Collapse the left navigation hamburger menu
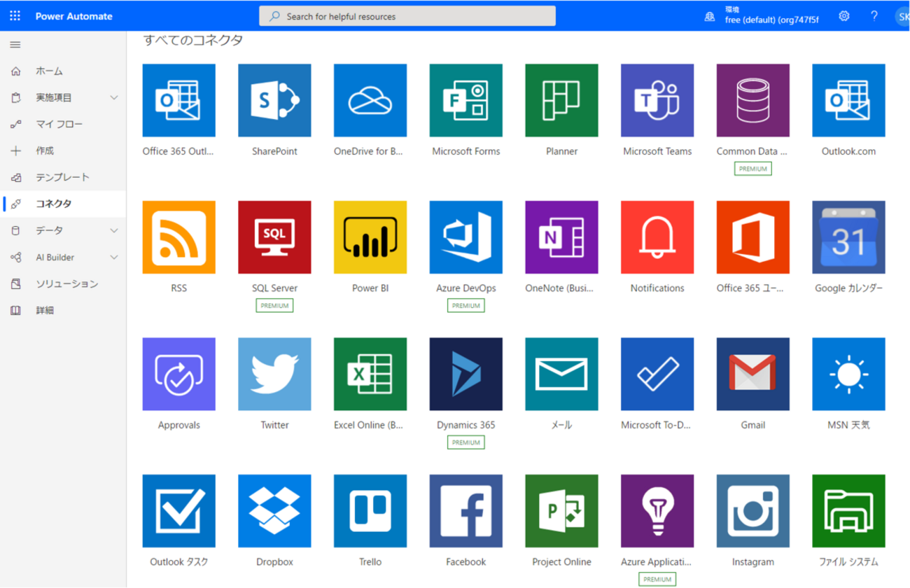 click(15, 45)
